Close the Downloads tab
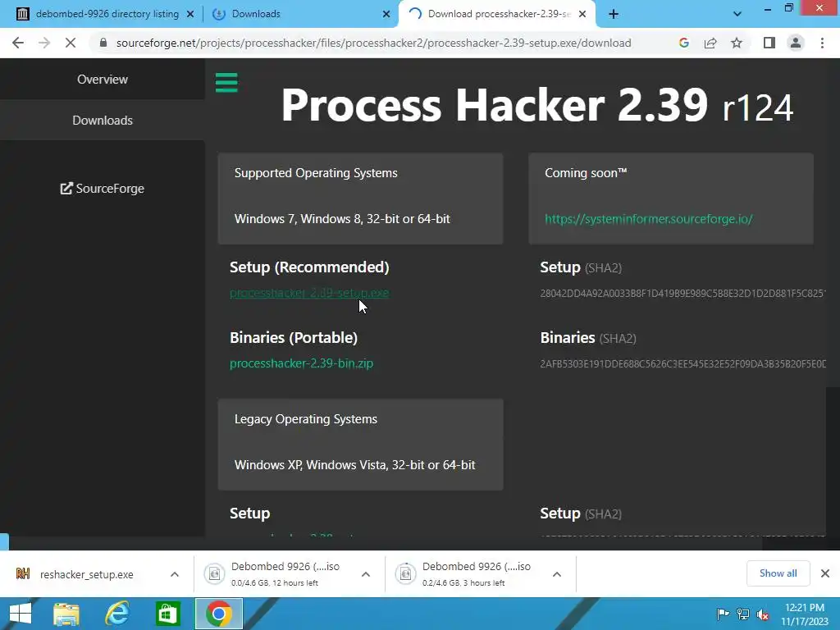 tap(386, 14)
